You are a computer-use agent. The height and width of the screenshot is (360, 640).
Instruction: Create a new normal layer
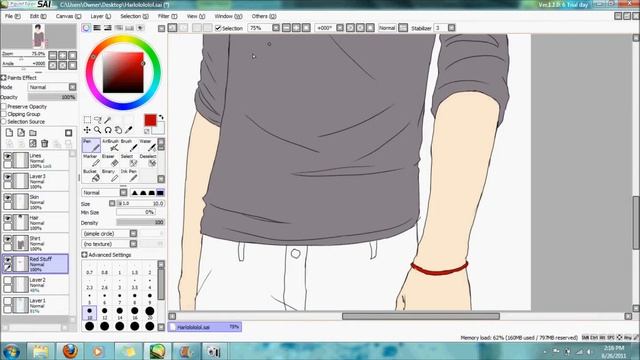(9, 133)
